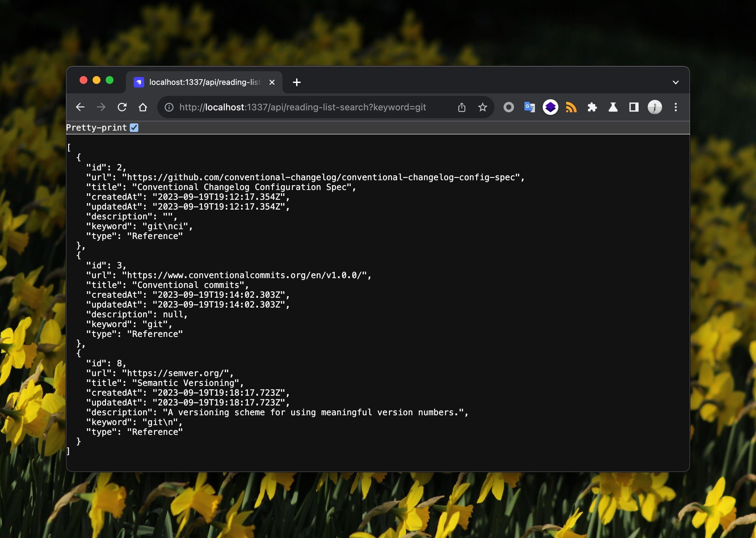Viewport: 756px width, 538px height.
Task: Bookmark this page with star icon
Action: pos(483,107)
